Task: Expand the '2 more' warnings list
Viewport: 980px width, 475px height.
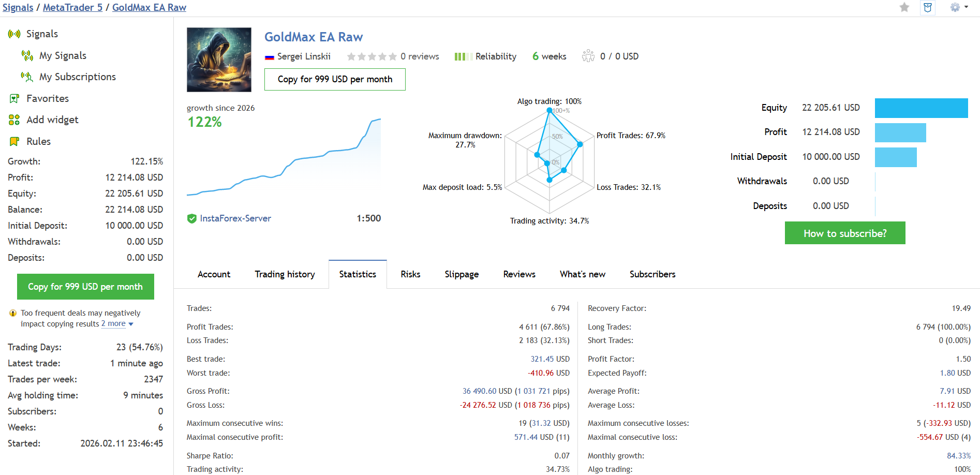Action: coord(117,324)
